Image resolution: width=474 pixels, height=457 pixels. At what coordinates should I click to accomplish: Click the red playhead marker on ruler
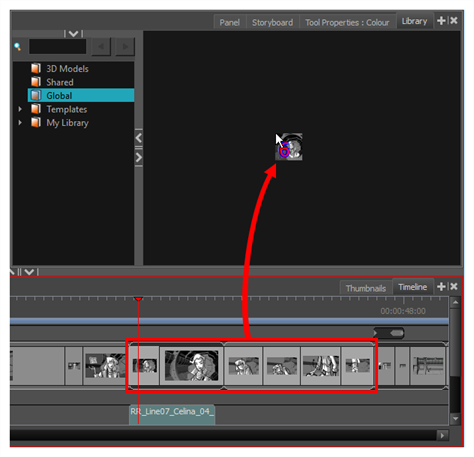(x=138, y=299)
